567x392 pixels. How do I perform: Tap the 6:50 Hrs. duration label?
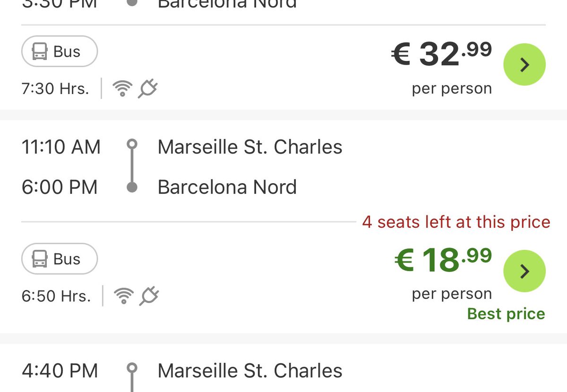[x=56, y=296]
